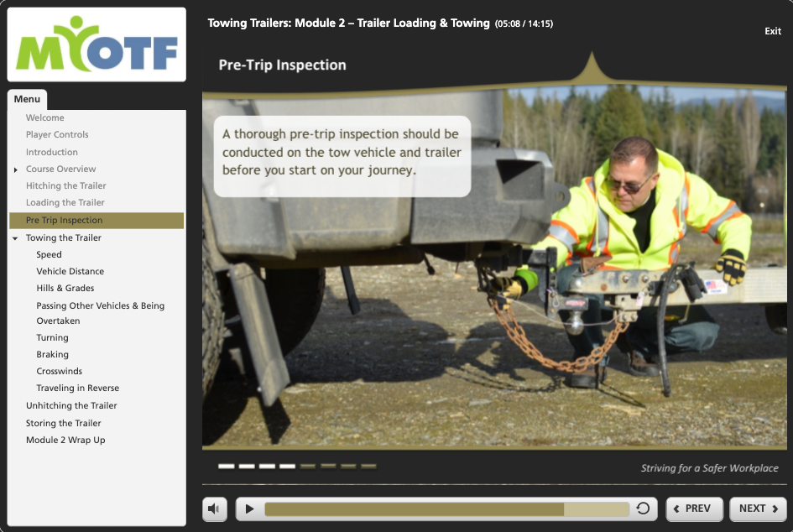The width and height of the screenshot is (793, 532).
Task: Open the Menu tab
Action: [28, 99]
